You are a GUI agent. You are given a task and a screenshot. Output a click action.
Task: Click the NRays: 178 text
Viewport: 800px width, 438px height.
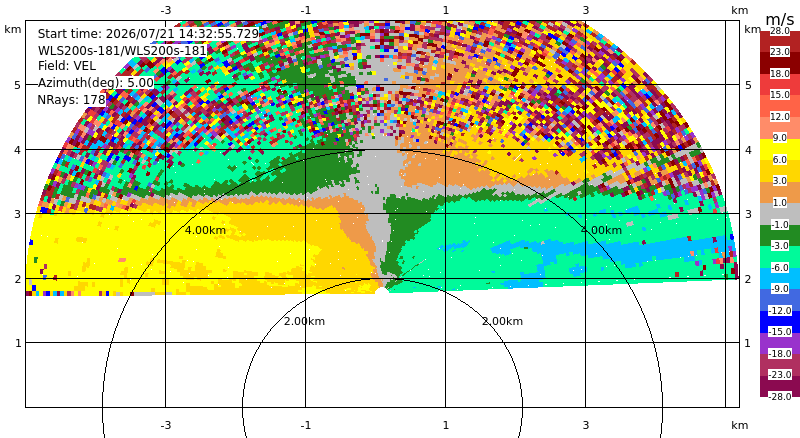(71, 100)
